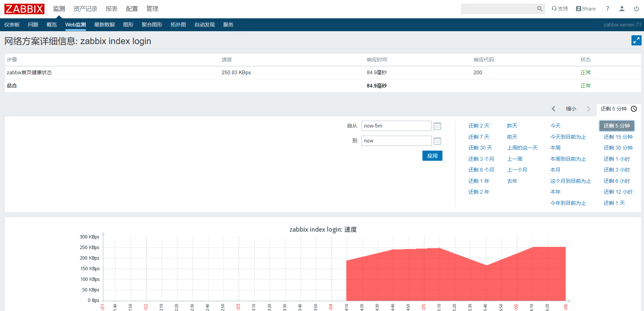Go to 自动发现 submenu tab
644x311 pixels.
click(x=205, y=25)
